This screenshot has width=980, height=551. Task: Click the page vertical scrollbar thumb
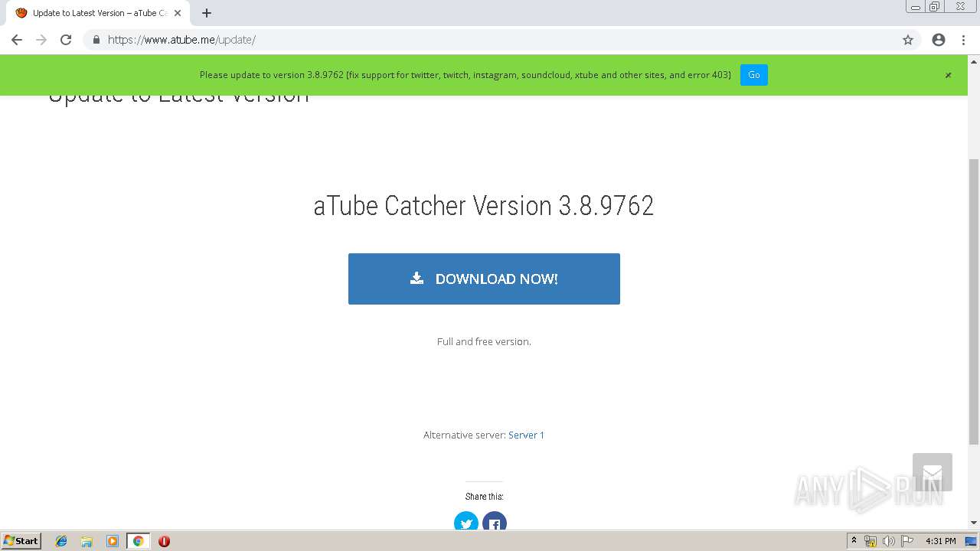[x=974, y=301]
